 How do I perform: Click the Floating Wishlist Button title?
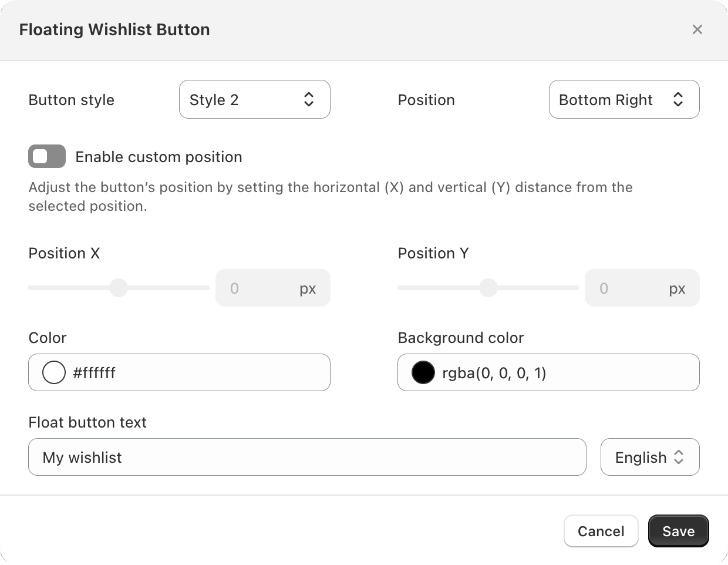[114, 29]
